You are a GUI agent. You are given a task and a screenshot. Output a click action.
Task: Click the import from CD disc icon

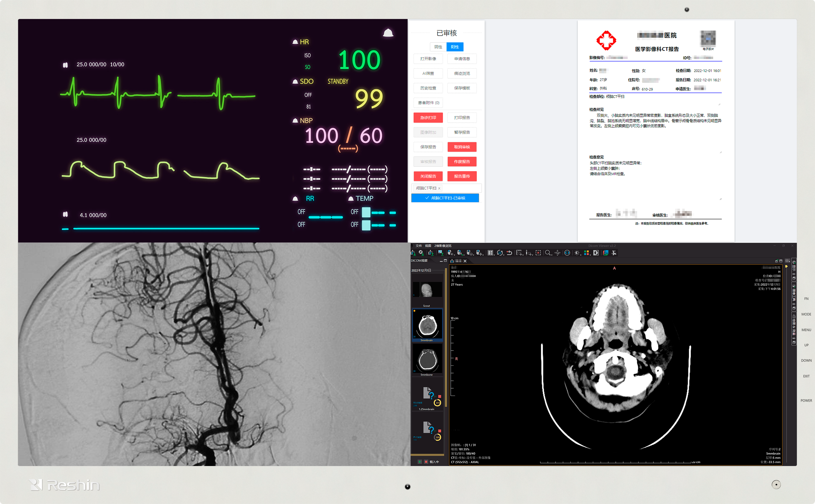click(x=421, y=253)
